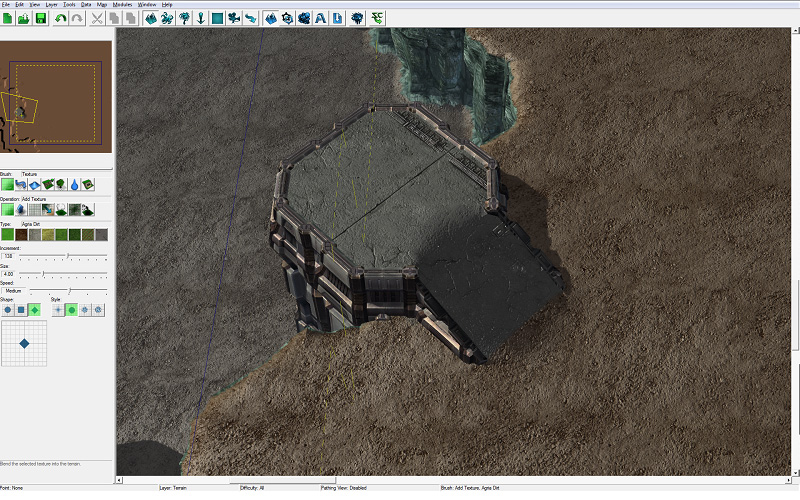Viewport: 800px width, 500px height.
Task: Select the blue cube operation icon
Action: pyautogui.click(x=21, y=210)
